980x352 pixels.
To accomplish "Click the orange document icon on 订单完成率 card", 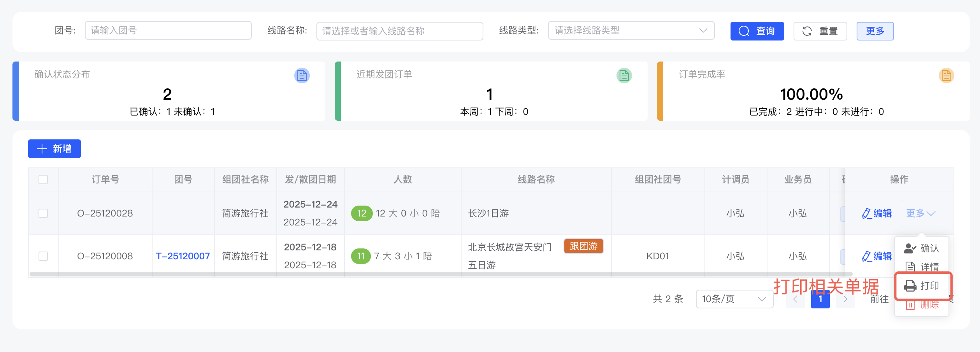I will pos(947,76).
